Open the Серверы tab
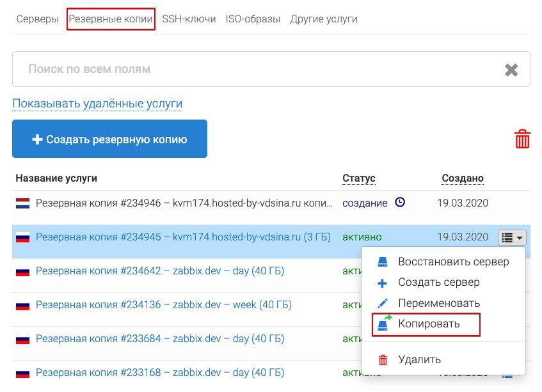Screen dimensions: 542x392 (x=37, y=19)
